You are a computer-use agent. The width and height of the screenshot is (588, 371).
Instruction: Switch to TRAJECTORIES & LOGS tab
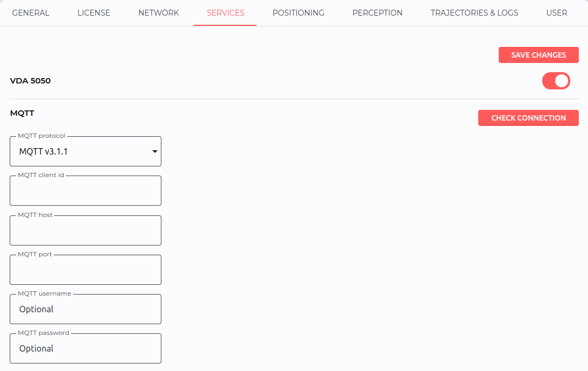[474, 13]
